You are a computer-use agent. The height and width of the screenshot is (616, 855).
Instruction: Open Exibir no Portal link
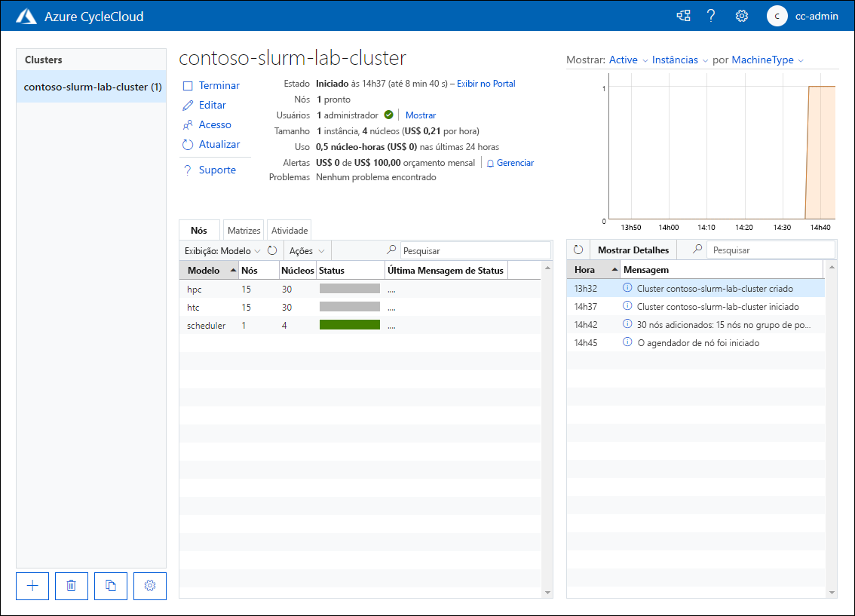(486, 83)
